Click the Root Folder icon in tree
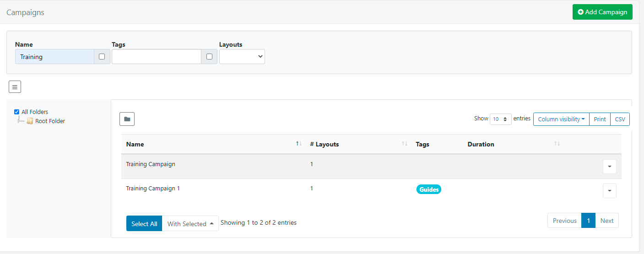 pyautogui.click(x=30, y=121)
